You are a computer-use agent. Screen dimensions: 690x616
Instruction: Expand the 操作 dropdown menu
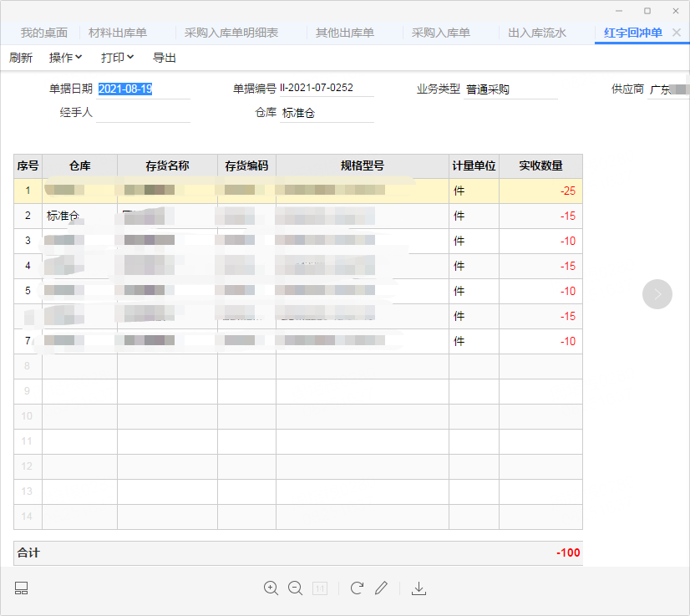pos(65,58)
